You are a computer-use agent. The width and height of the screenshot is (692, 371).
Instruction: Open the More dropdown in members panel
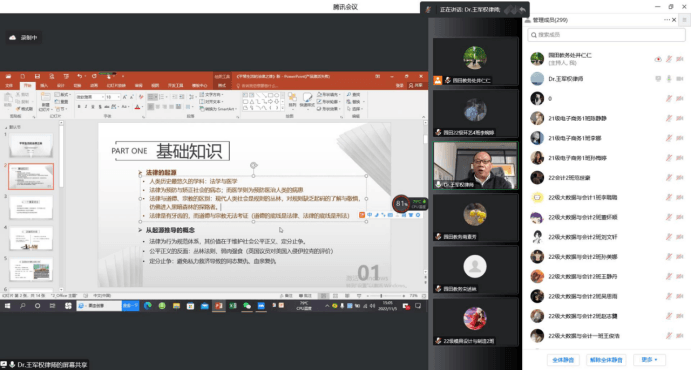click(x=649, y=360)
